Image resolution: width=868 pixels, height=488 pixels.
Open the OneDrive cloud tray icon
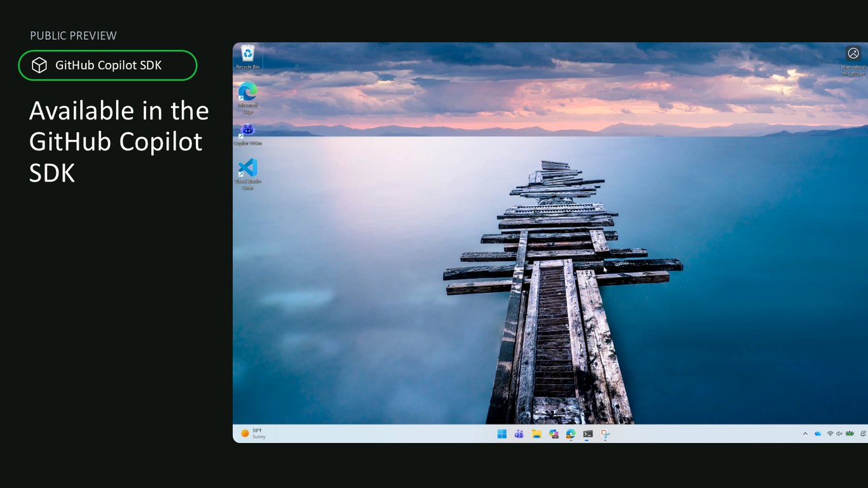click(x=818, y=433)
